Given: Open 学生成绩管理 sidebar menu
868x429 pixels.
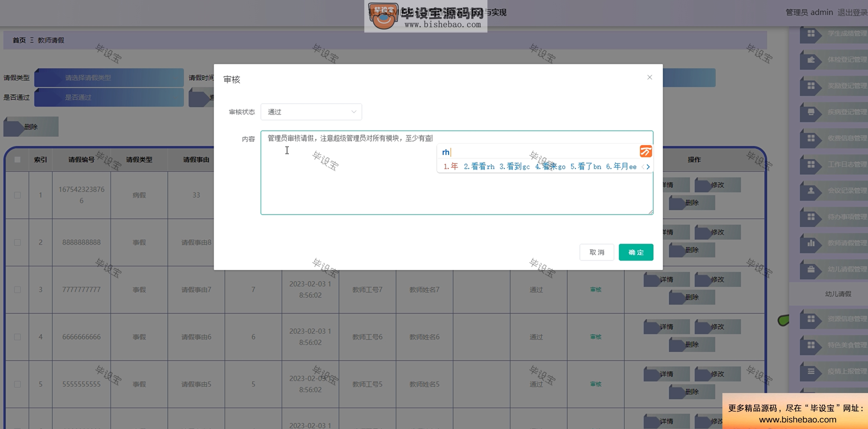Looking at the screenshot, I should point(834,33).
